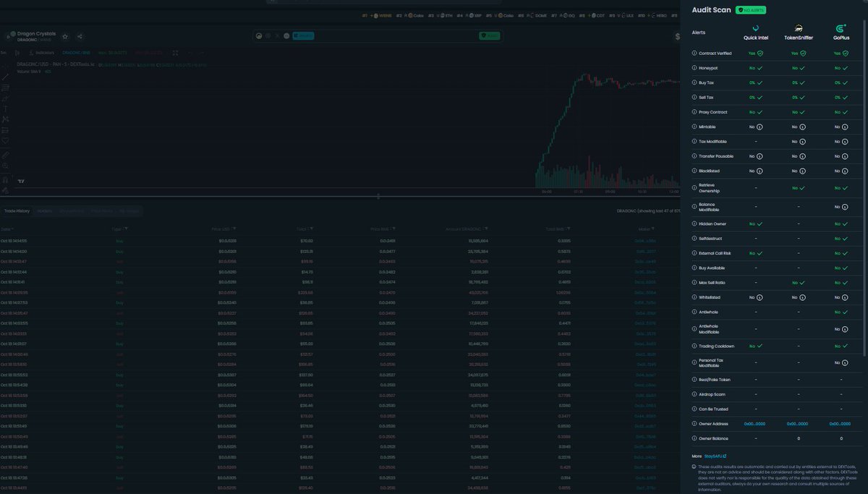This screenshot has height=494, width=868.
Task: Select the trend line drawing tool
Action: click(6, 77)
